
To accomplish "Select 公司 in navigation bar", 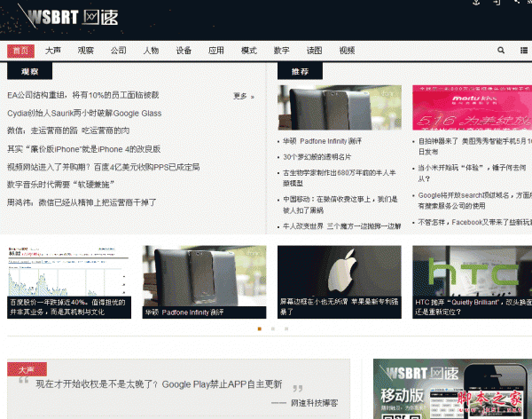I will (x=119, y=51).
